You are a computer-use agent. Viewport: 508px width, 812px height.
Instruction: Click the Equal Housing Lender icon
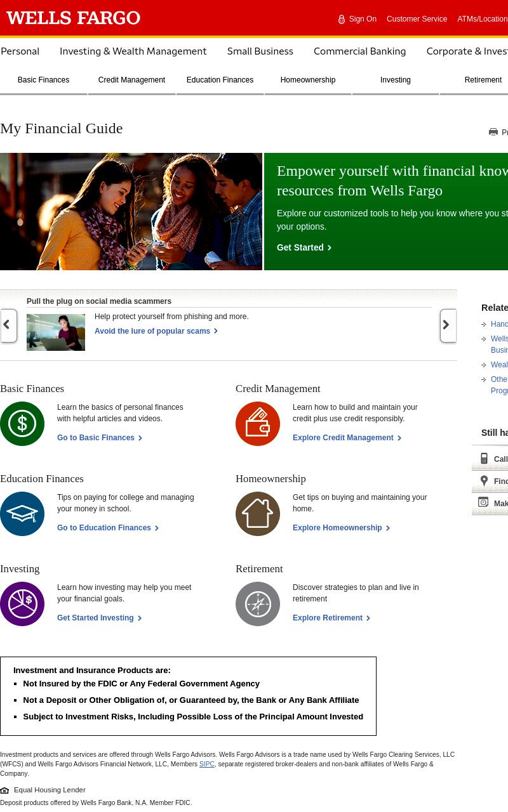click(4, 790)
